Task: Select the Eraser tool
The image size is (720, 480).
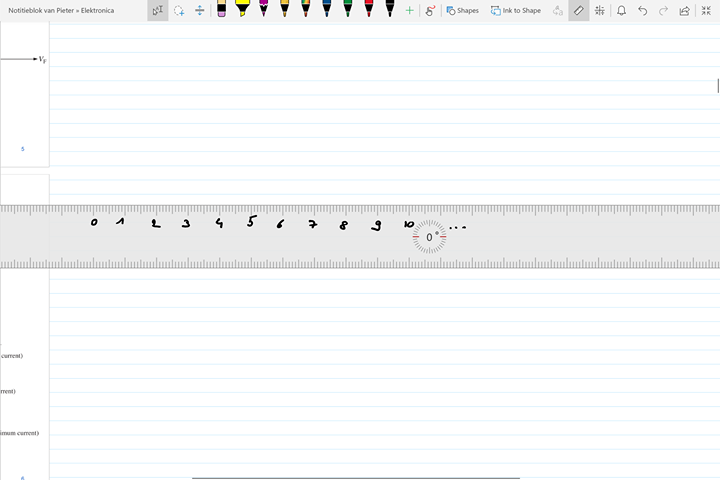Action: [221, 9]
